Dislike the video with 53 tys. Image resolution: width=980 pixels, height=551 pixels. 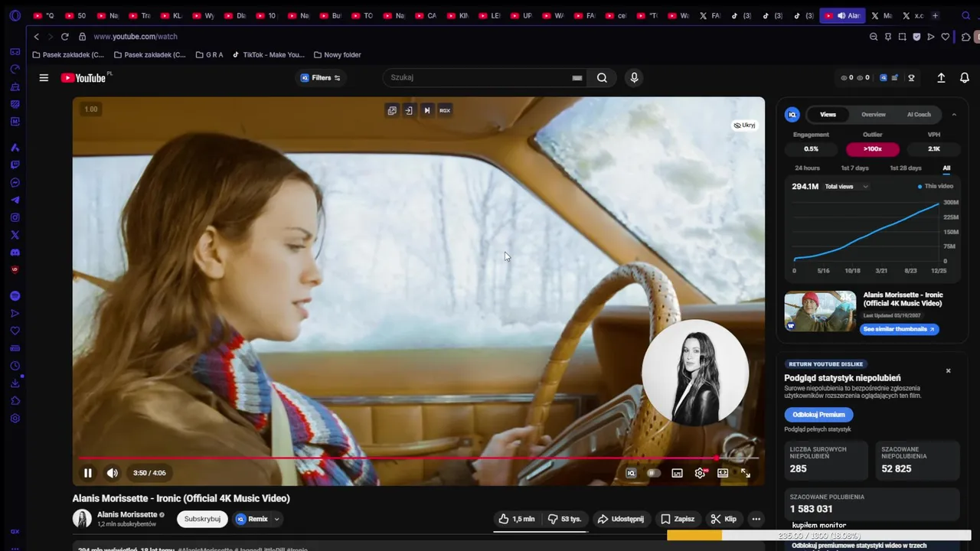click(x=565, y=519)
